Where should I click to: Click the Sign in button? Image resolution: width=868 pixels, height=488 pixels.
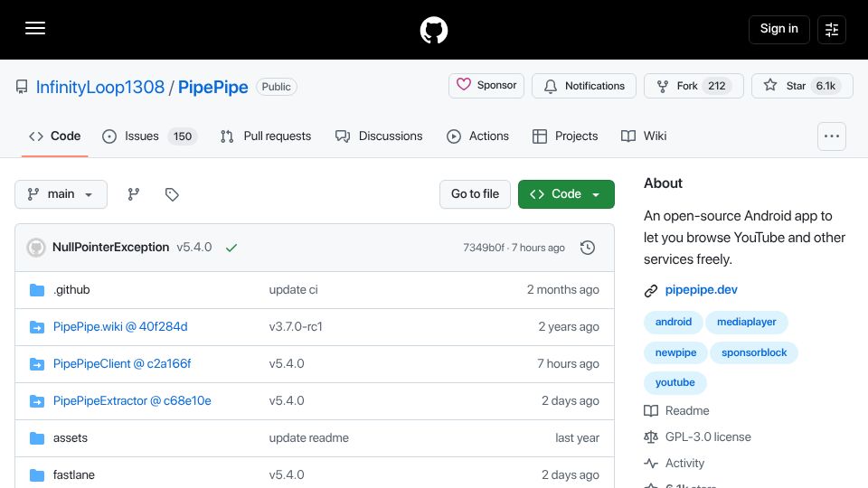(x=778, y=29)
